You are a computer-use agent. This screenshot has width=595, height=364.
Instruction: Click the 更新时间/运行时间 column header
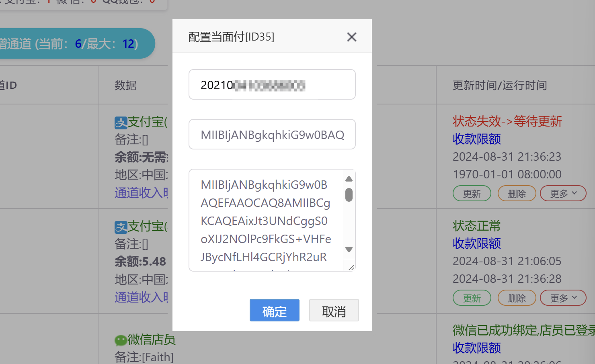click(x=500, y=85)
